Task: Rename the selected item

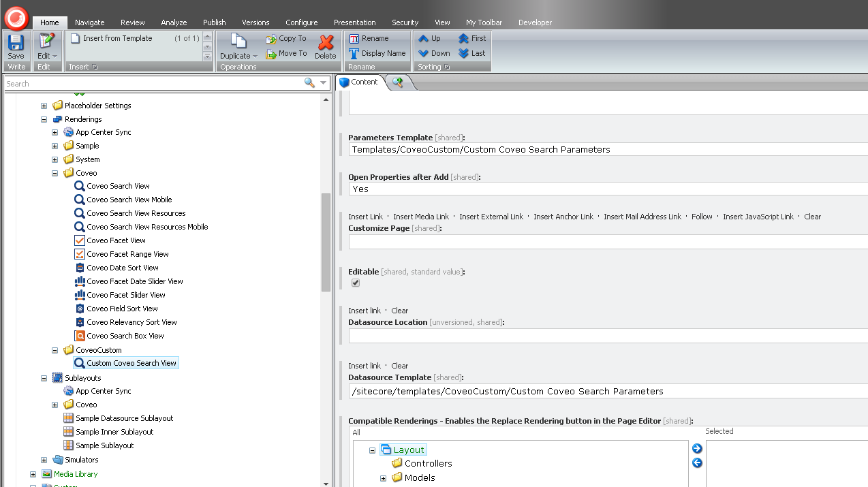Action: click(x=369, y=39)
